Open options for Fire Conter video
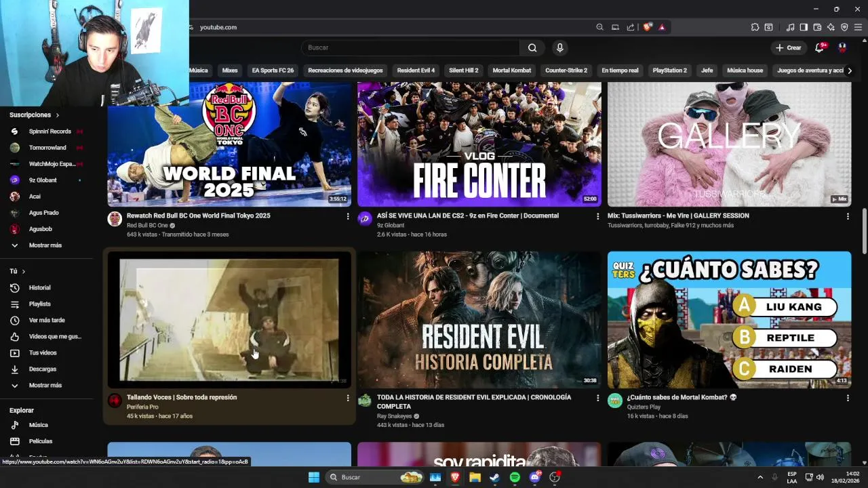Viewport: 868px width, 488px height. pyautogui.click(x=597, y=216)
